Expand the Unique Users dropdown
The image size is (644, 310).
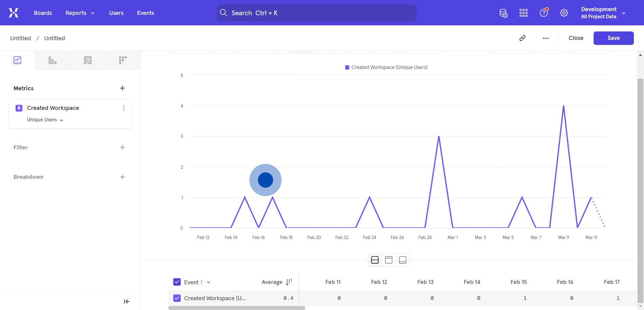click(45, 120)
